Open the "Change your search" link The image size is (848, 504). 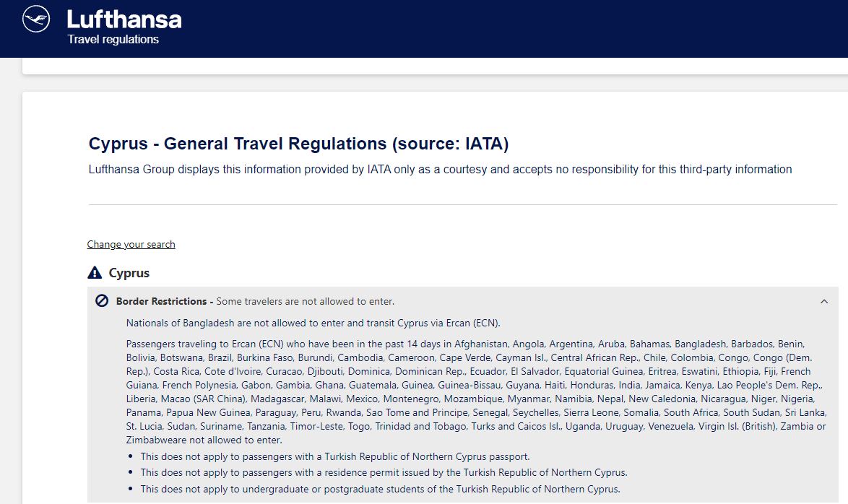(x=131, y=245)
